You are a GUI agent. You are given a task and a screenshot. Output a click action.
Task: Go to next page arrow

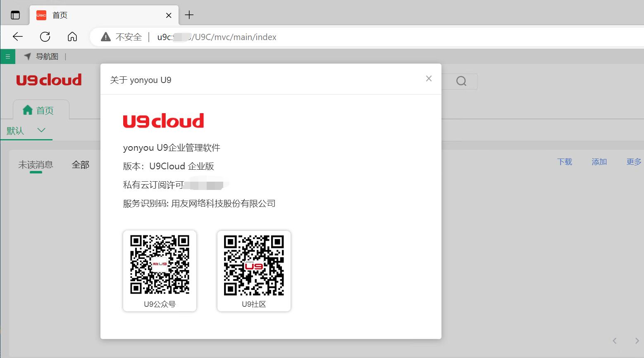[637, 341]
